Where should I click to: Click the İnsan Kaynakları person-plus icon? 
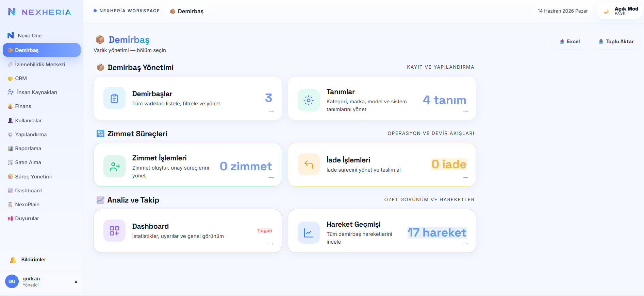tap(11, 92)
